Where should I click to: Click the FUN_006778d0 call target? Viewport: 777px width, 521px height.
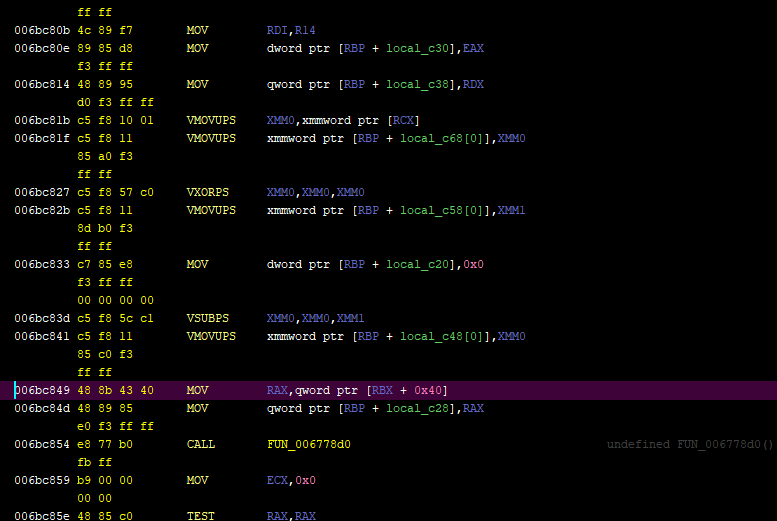click(x=309, y=444)
